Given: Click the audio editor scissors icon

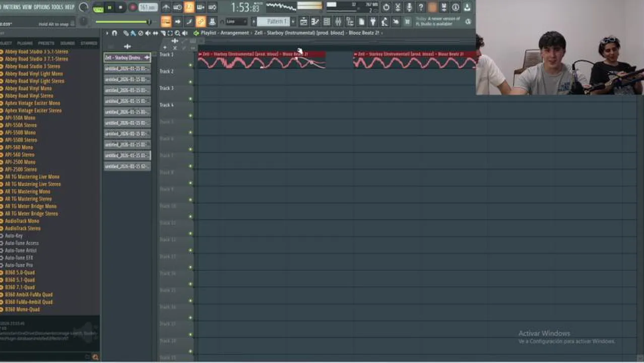Looking at the screenshot, I should click(398, 7).
